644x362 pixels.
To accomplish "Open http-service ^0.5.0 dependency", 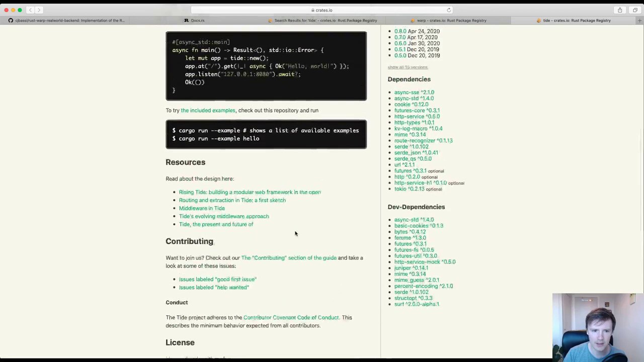I will click(417, 117).
